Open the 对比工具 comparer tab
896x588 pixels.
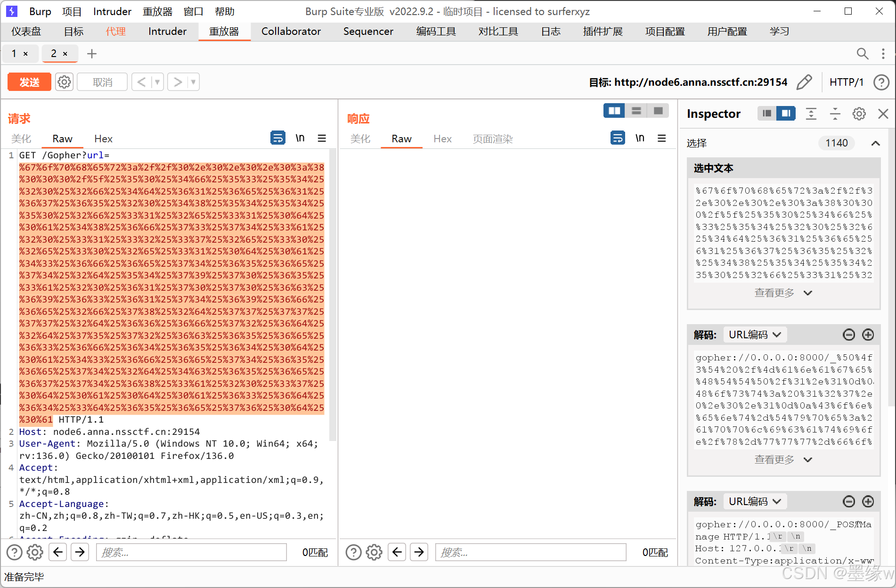[x=498, y=31]
